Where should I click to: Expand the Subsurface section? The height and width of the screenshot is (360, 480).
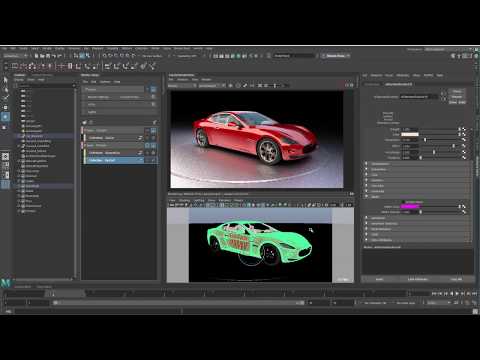[418, 169]
